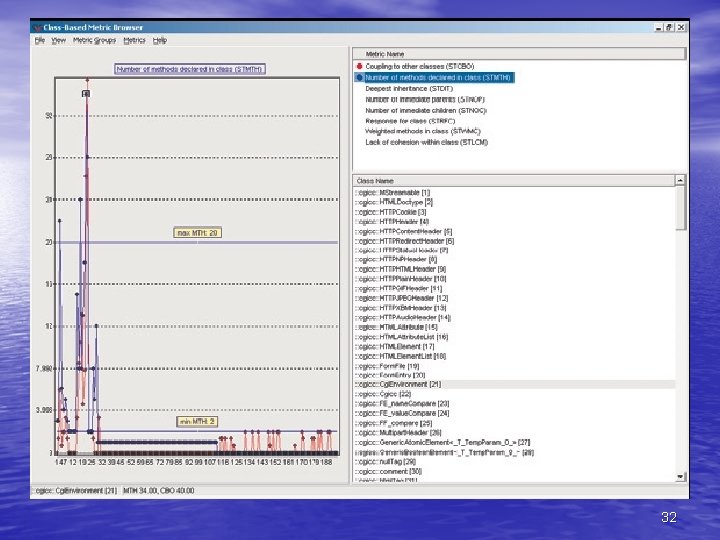Select class HTTPAudioHeader [14]

click(x=403, y=317)
